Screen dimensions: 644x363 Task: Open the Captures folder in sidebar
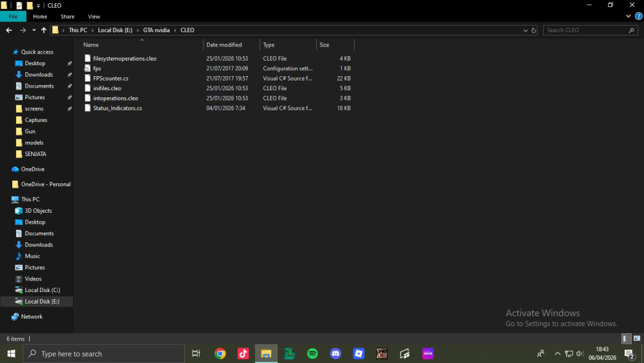pyautogui.click(x=35, y=120)
